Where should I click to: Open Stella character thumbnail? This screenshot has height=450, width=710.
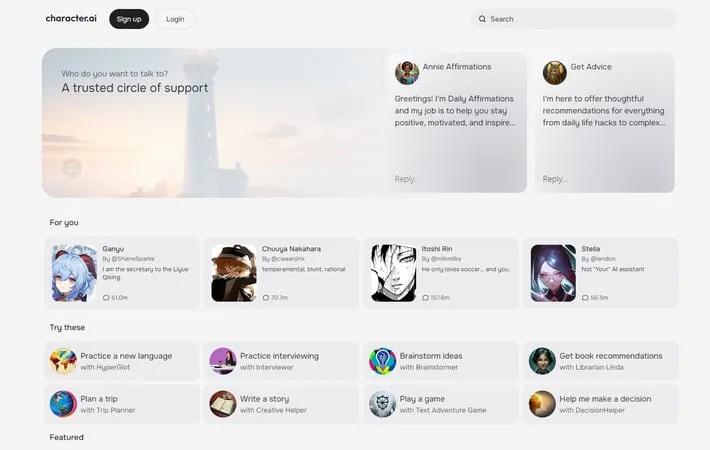(x=553, y=273)
